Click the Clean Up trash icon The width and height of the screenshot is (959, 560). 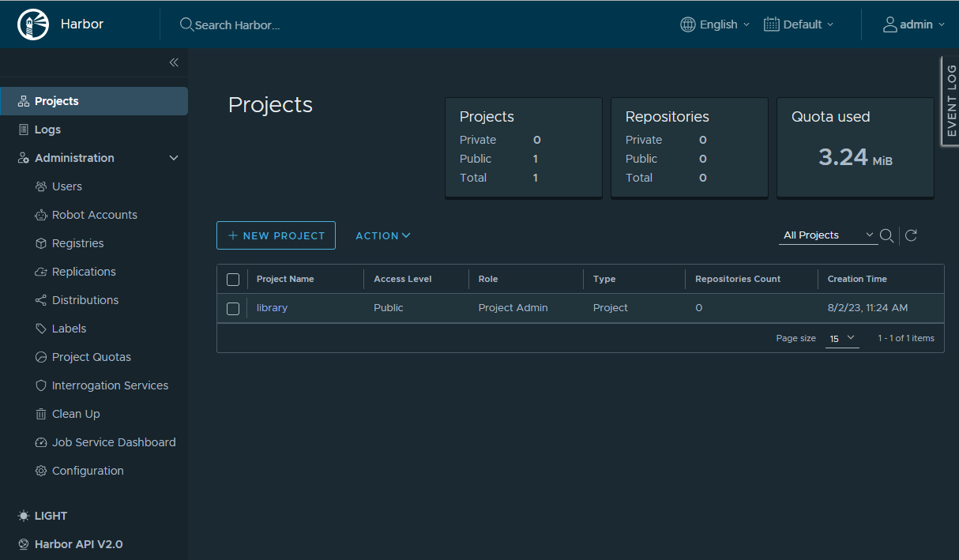(41, 414)
